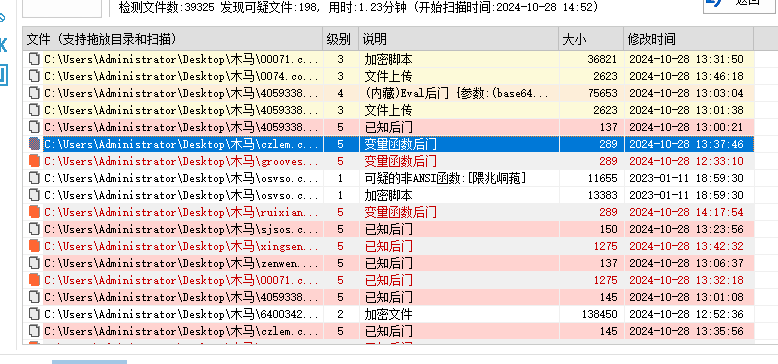Click description 加密文件
Image resolution: width=778 pixels, height=364 pixels.
(389, 313)
